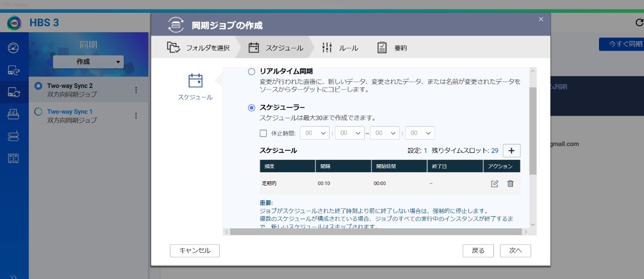Add a new schedule with plus button
Image resolution: width=644 pixels, height=279 pixels.
pos(511,150)
